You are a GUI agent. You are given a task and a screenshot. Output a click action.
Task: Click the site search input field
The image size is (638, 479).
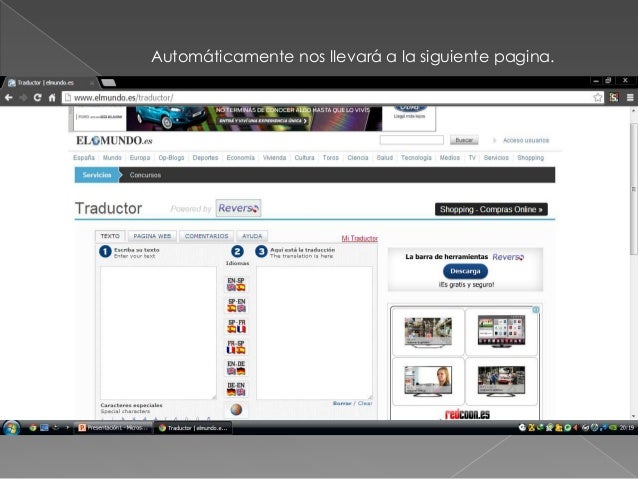[x=411, y=140]
